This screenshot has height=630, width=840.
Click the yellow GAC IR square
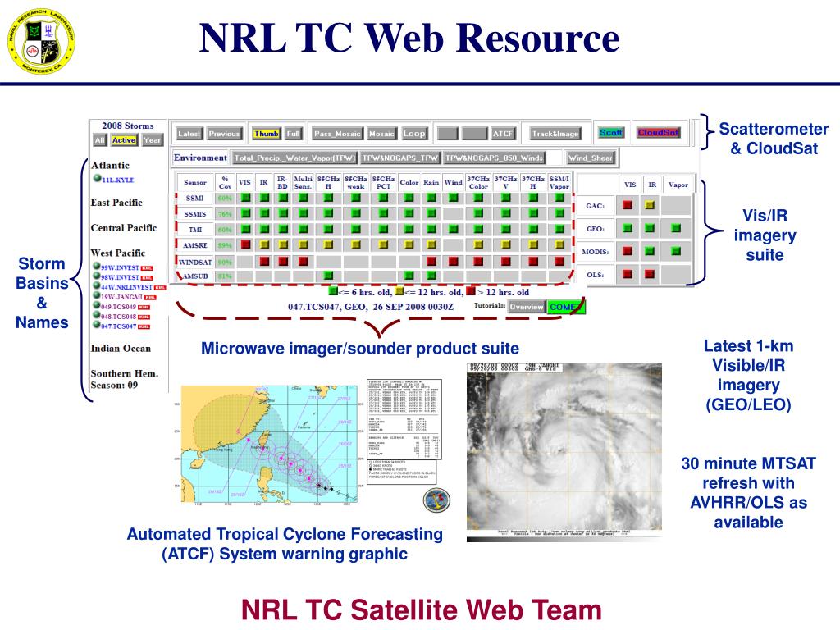click(x=650, y=204)
